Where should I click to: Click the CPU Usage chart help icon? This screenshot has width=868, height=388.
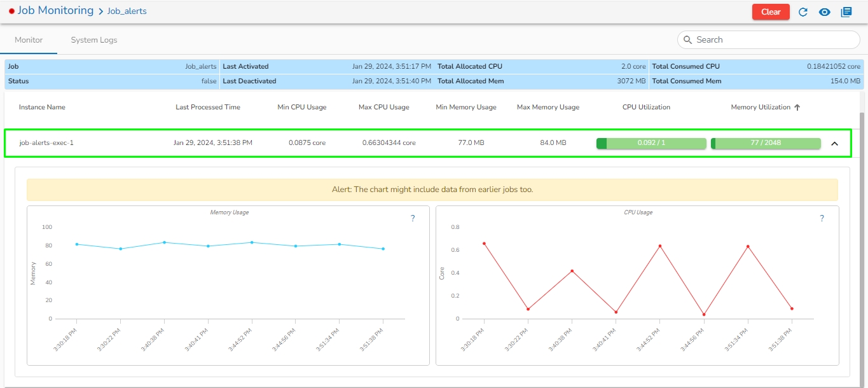(x=822, y=218)
